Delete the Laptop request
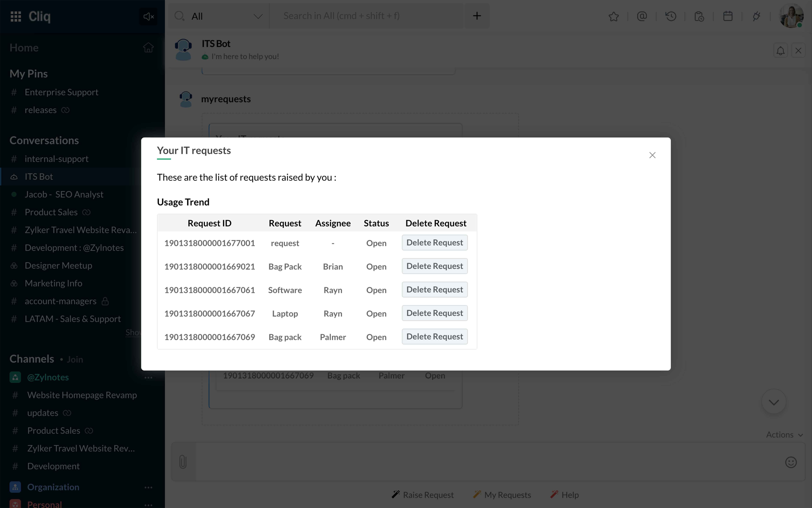 (435, 313)
